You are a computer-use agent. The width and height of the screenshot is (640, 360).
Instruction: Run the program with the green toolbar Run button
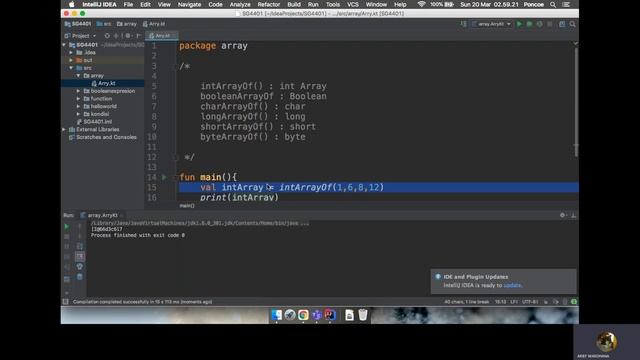tap(519, 24)
